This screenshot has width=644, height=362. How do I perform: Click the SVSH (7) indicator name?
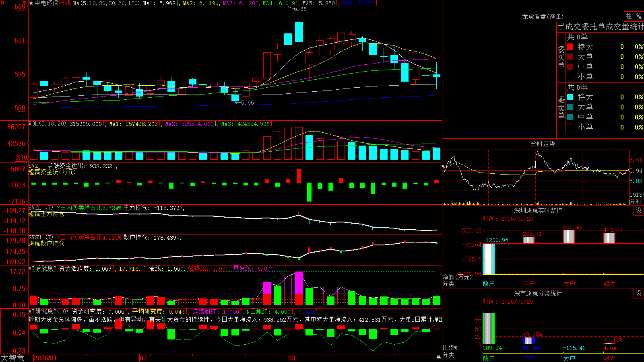click(x=41, y=238)
